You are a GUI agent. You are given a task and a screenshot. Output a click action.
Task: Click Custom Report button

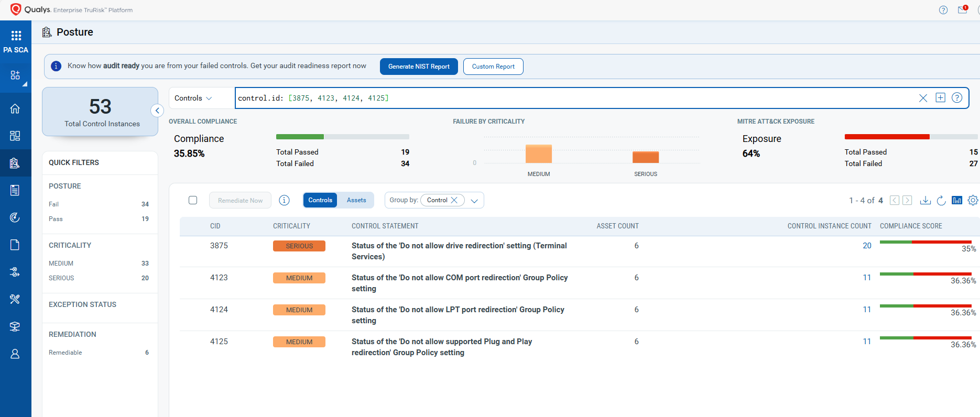click(493, 67)
